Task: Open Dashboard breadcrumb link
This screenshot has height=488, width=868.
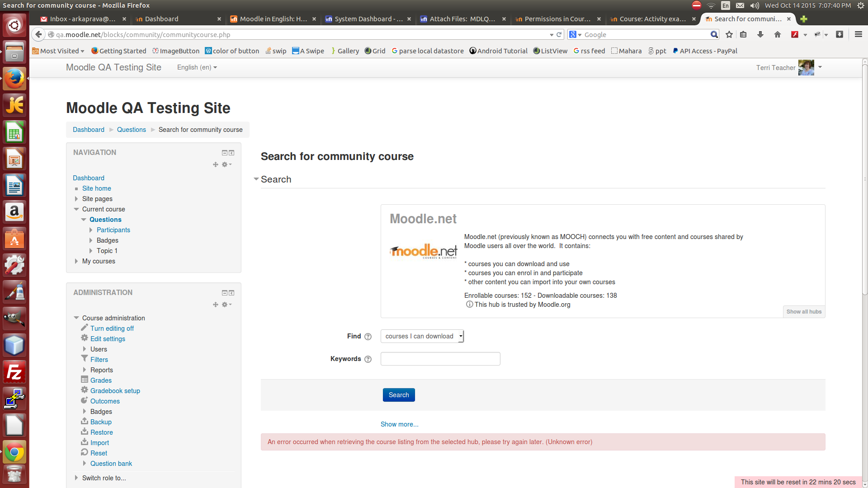Action: pyautogui.click(x=89, y=130)
